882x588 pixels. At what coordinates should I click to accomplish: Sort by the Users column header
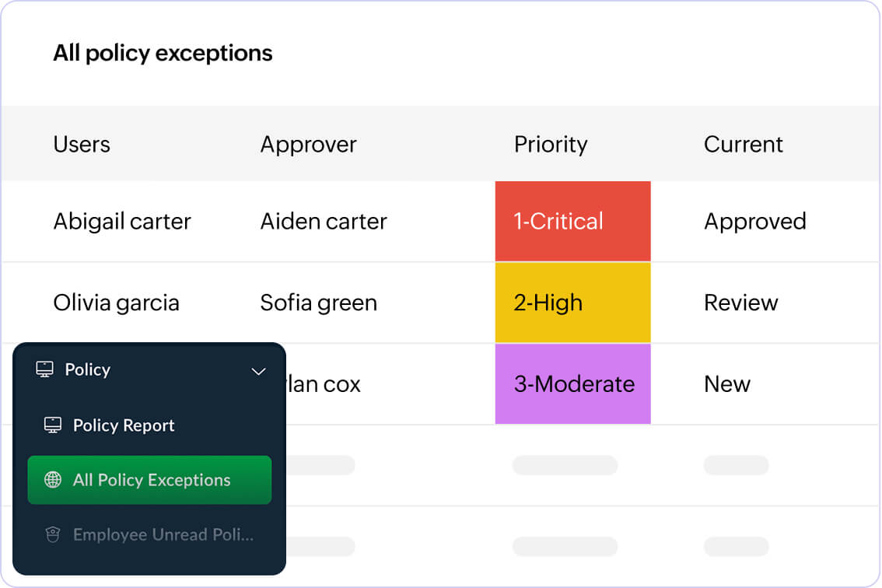tap(82, 145)
